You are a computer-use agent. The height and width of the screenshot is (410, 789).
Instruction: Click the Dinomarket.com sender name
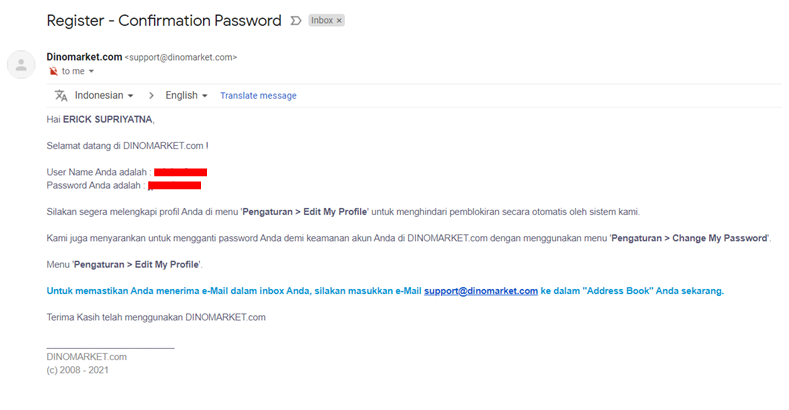pos(84,57)
